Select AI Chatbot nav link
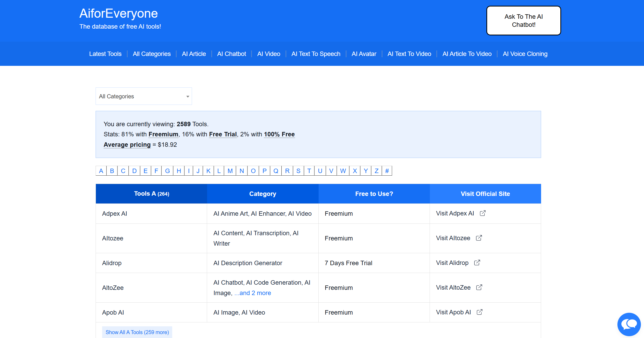This screenshot has width=644, height=338. coord(232,54)
